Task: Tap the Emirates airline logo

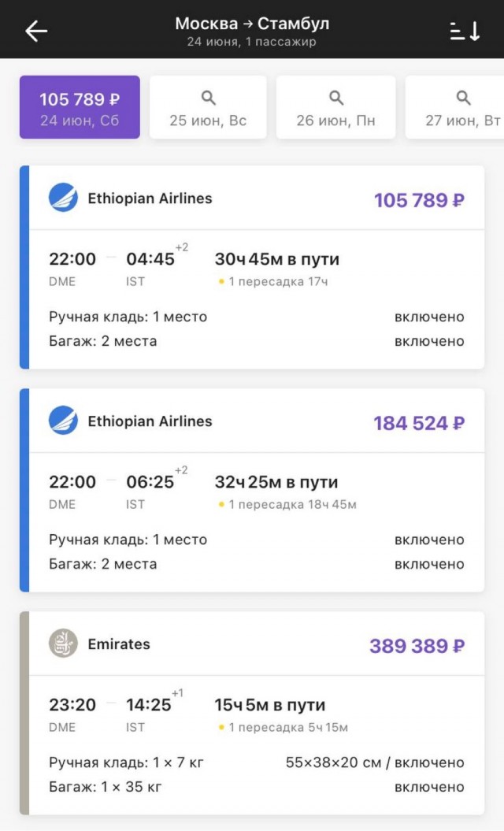Action: (x=63, y=644)
